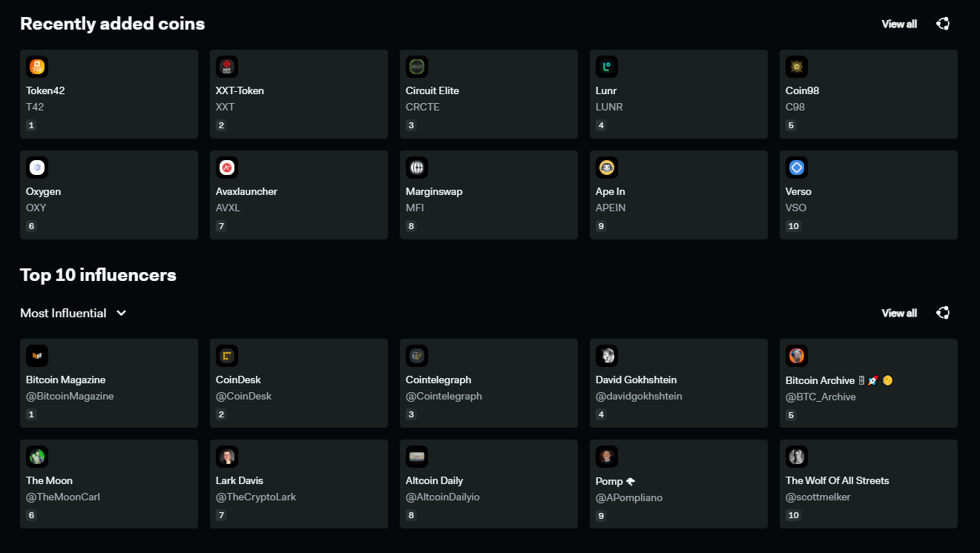Click Pomp's profile avatar
The height and width of the screenshot is (553, 980).
607,457
